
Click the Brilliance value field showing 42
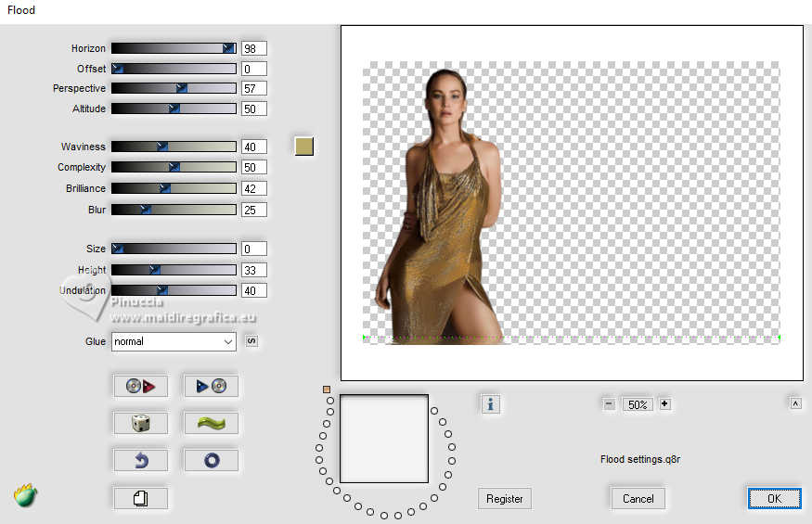point(254,188)
